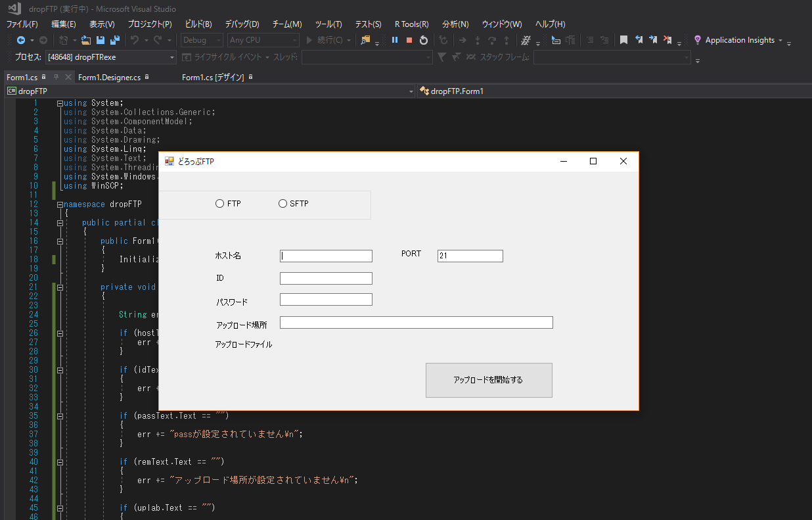Click the アップロード場所 text field
812x520 pixels.
coord(417,322)
